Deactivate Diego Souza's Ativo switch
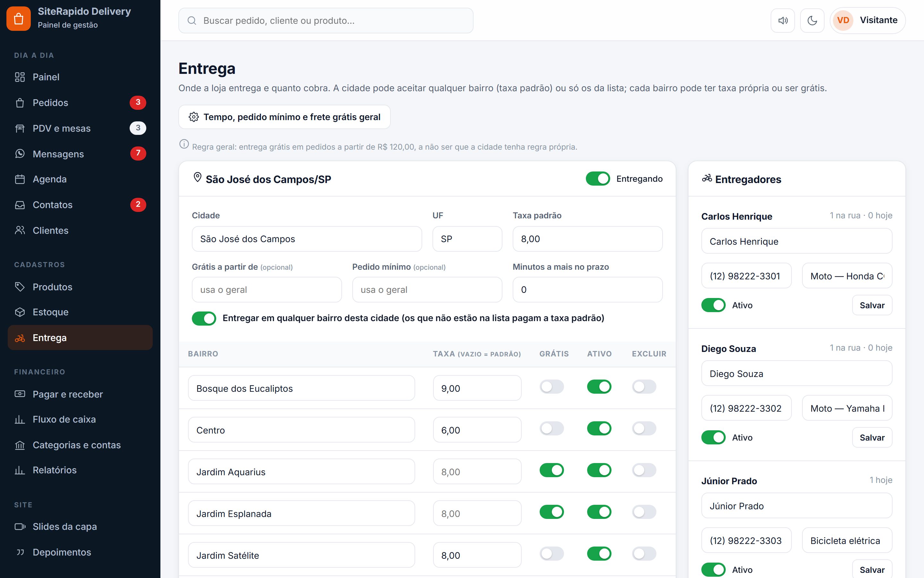This screenshot has width=924, height=578. (x=713, y=437)
